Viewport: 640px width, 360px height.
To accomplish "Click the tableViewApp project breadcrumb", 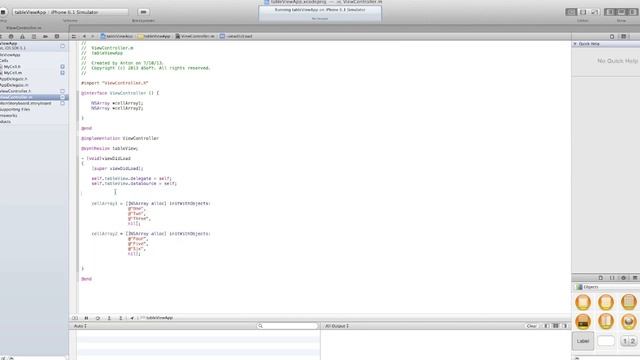I will (117, 36).
